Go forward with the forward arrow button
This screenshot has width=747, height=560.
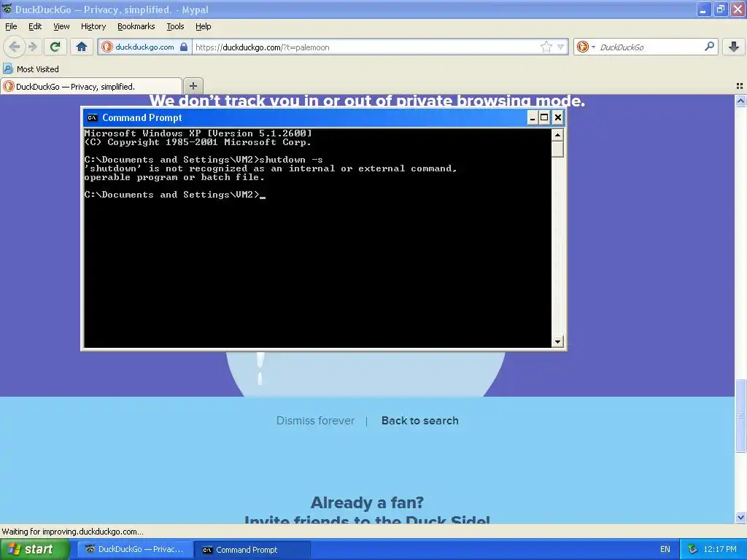(x=32, y=47)
